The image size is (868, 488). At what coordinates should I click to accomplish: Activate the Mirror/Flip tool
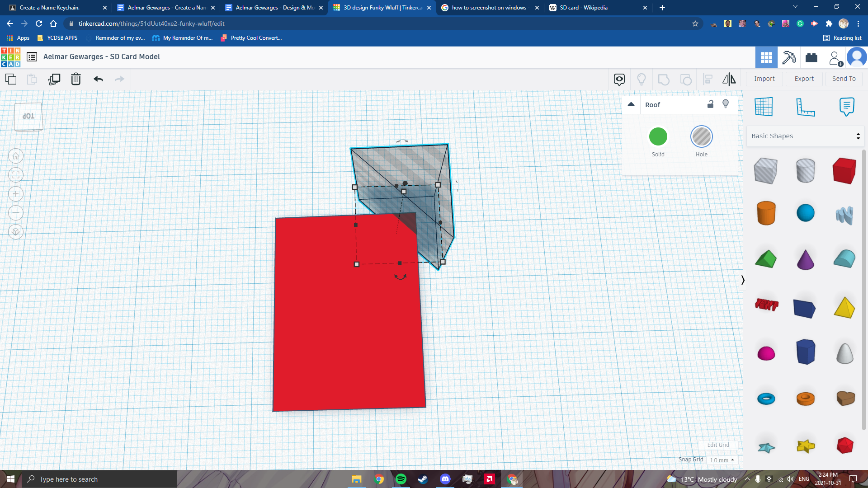[x=729, y=79]
